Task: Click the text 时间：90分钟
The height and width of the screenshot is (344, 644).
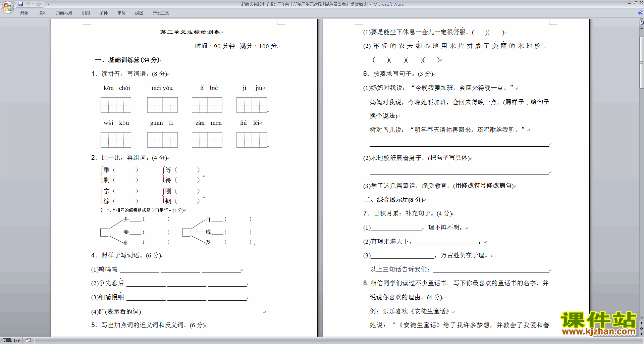Action: point(215,46)
